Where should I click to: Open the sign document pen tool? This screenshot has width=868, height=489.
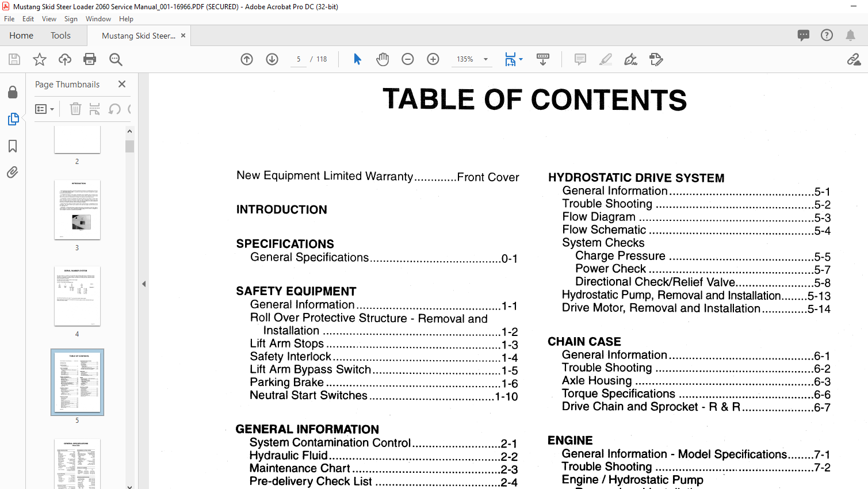pos(631,59)
